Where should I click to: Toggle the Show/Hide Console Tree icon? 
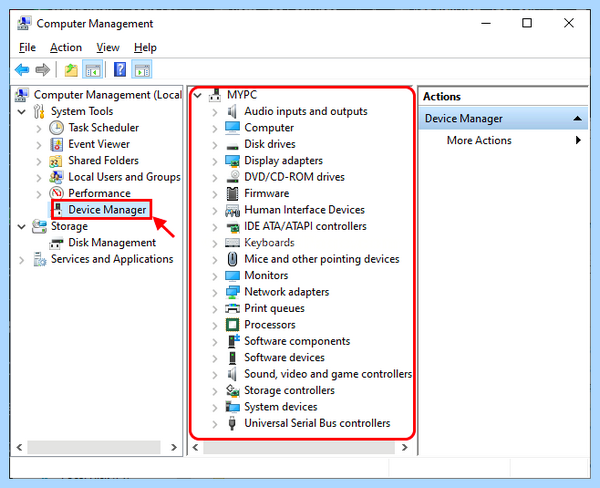(x=93, y=70)
